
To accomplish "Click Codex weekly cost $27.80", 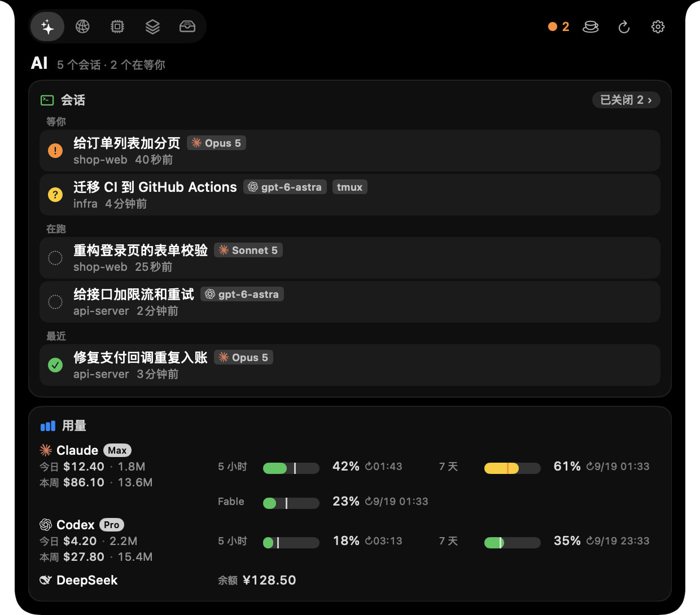I will [x=84, y=557].
